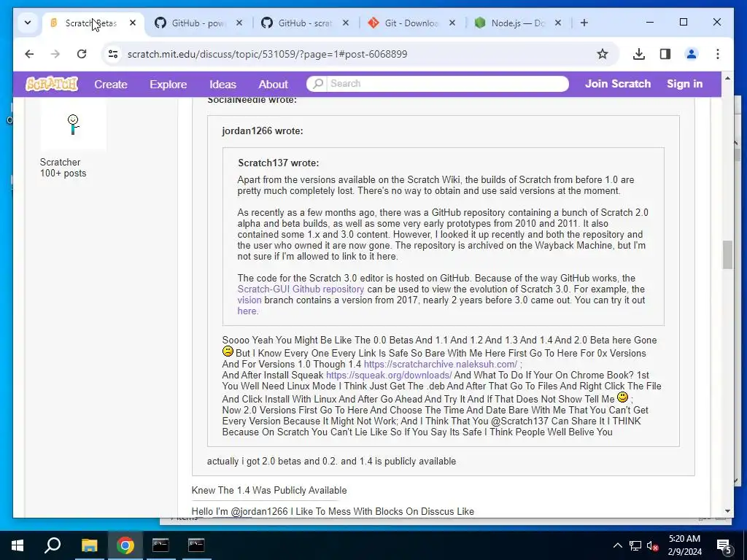Open the vision branch link
This screenshot has height=560, width=747.
point(249,300)
